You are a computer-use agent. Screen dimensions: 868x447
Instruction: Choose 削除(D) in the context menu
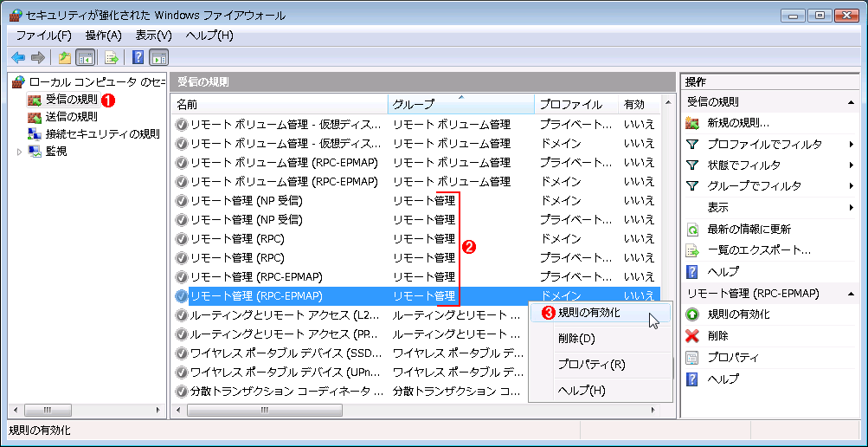pyautogui.click(x=600, y=338)
